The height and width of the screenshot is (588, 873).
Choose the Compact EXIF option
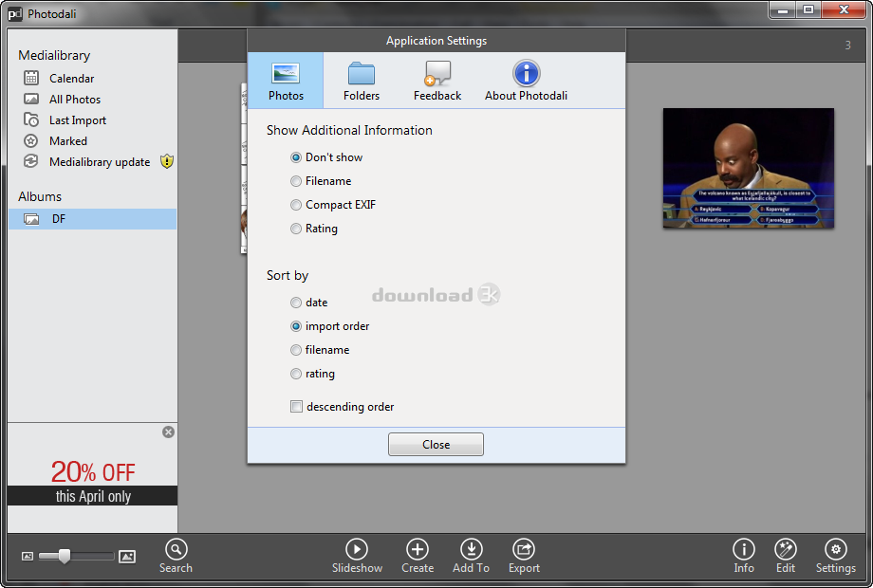pos(333,205)
